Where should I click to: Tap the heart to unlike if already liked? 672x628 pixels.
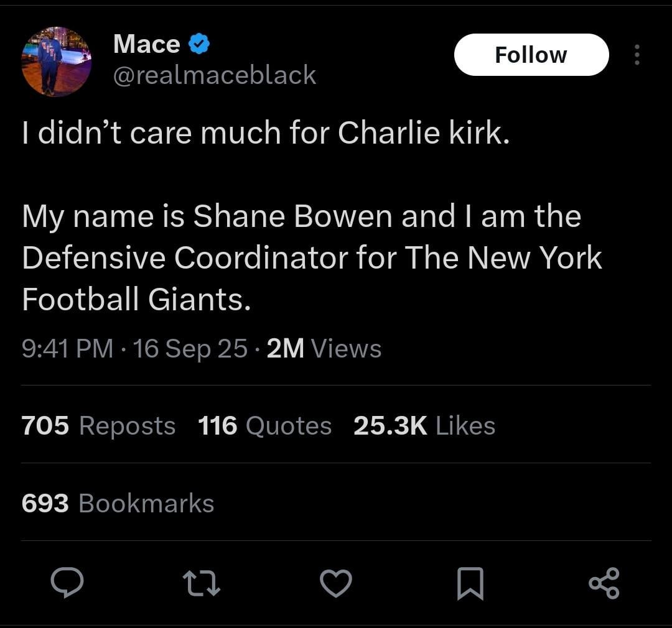tap(336, 583)
